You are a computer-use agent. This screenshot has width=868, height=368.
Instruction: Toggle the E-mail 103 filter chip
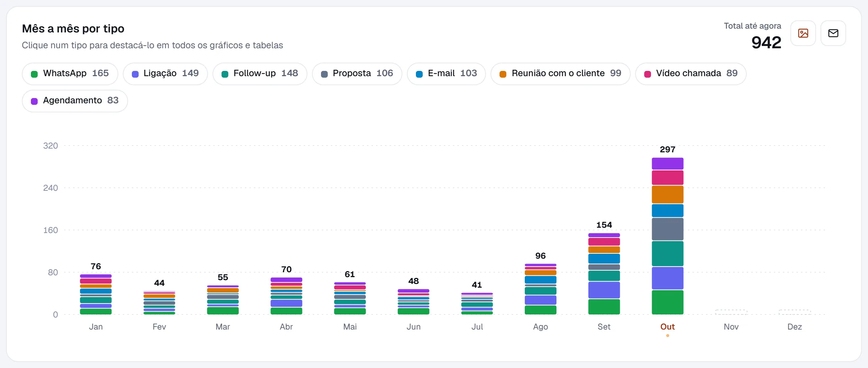446,74
